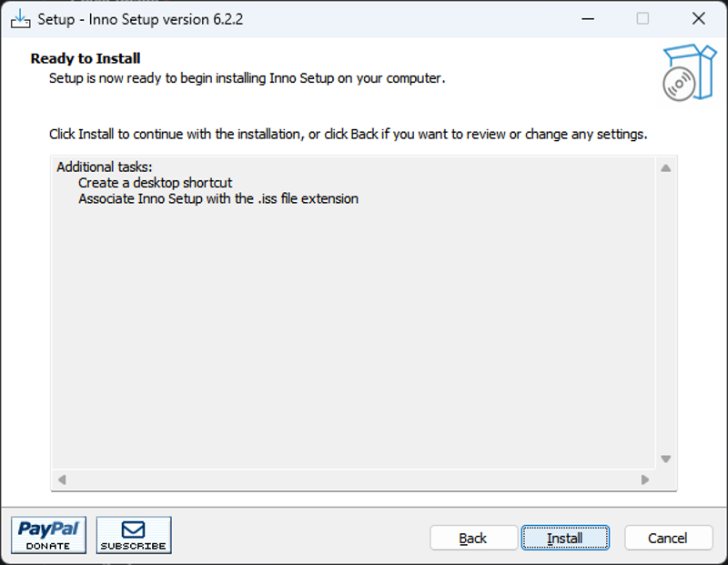Click the setup download icon in title bar
728x565 pixels.
tap(20, 19)
